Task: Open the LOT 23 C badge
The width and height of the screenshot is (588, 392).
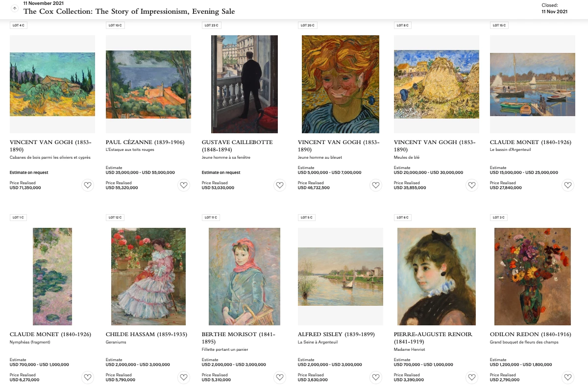Action: click(x=212, y=25)
